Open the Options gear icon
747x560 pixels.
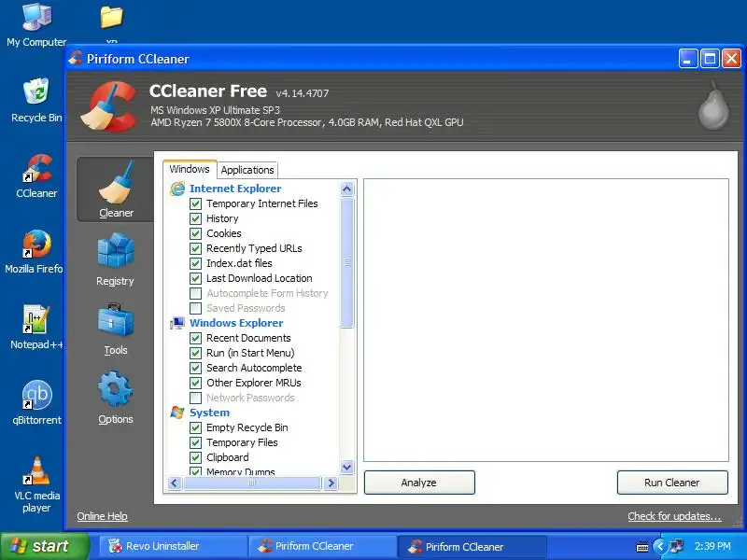115,388
